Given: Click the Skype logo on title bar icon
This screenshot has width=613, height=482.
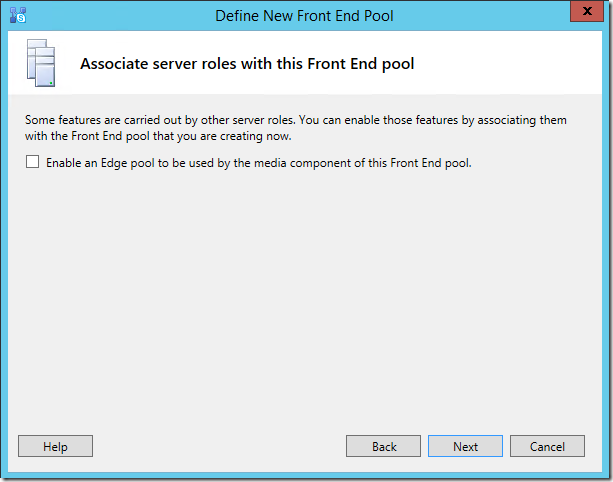Looking at the screenshot, I should tap(21, 18).
